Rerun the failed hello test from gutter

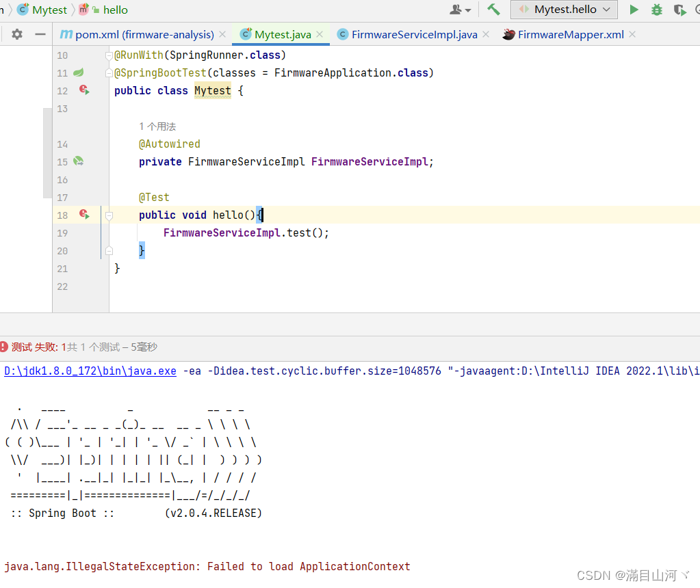[83, 214]
